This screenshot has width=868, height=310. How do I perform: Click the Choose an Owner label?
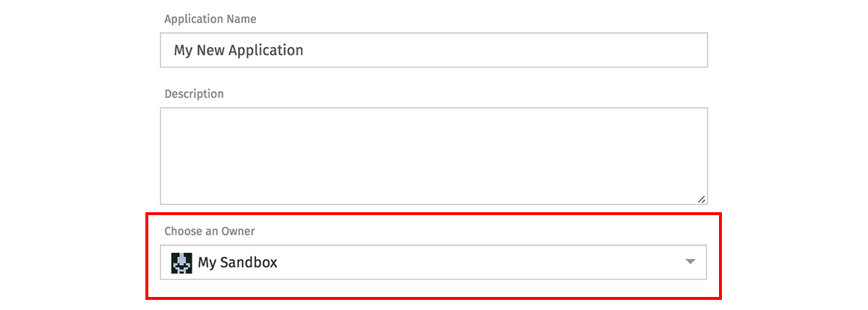pos(209,231)
